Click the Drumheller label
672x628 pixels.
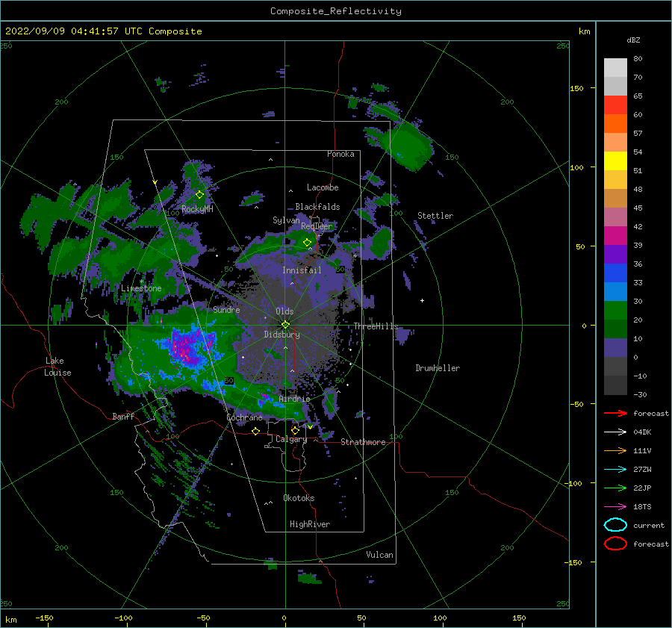tap(438, 368)
